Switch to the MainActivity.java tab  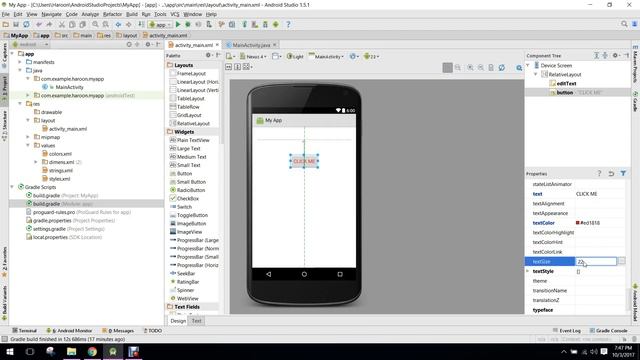coord(251,45)
